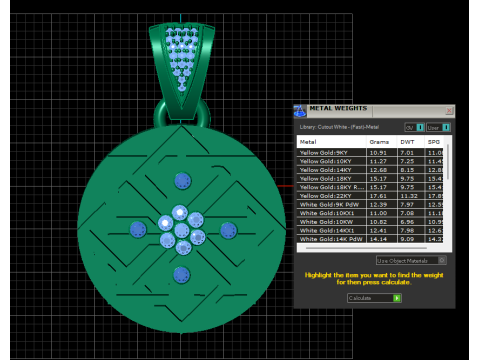Click the grams value '10.91'
The image size is (480, 360).
tap(378, 153)
